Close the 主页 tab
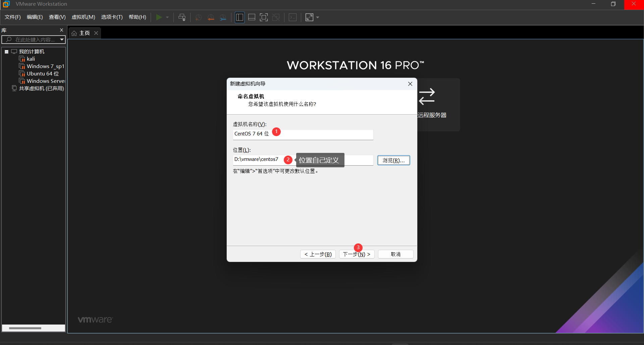 [96, 33]
